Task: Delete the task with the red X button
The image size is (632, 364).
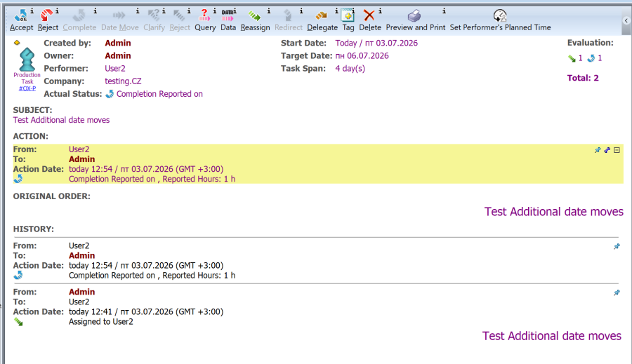Action: click(369, 21)
